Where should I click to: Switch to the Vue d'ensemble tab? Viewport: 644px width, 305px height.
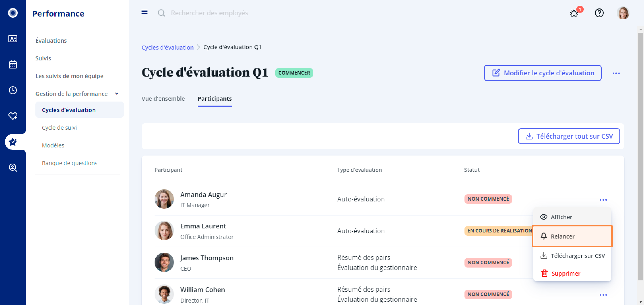[x=163, y=99]
